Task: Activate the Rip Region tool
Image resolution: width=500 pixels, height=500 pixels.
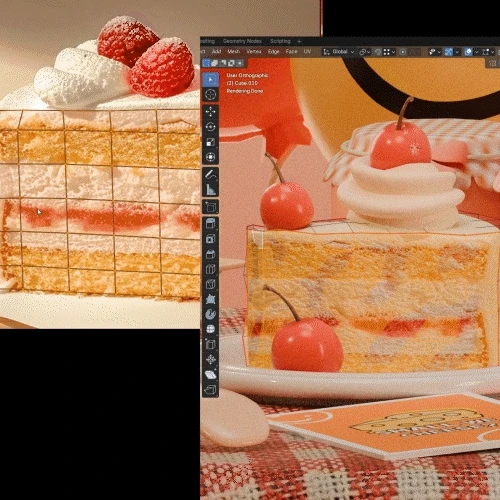Action: [x=210, y=389]
